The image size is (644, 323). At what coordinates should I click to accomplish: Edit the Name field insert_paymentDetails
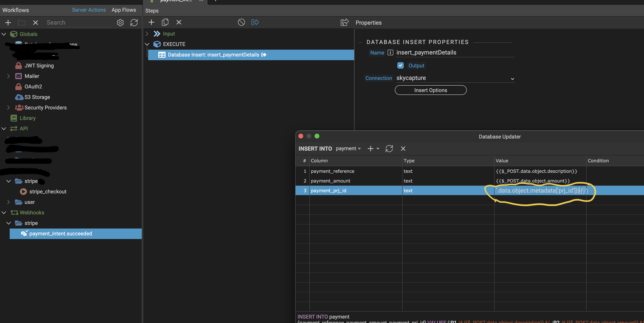[455, 52]
